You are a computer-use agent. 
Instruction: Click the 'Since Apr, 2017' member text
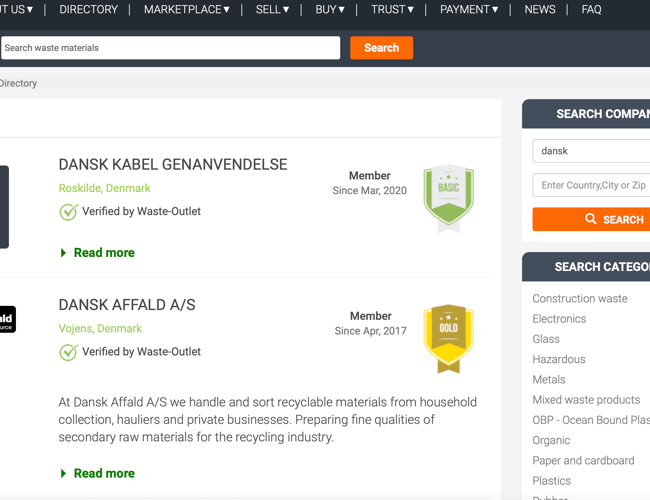(371, 331)
